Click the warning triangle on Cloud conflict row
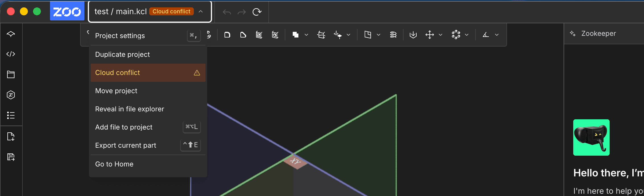 pyautogui.click(x=197, y=73)
